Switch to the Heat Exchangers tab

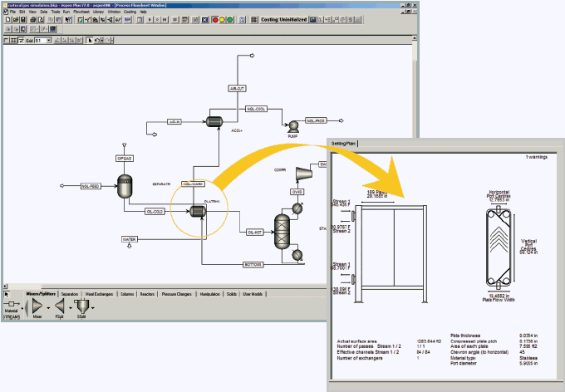(x=99, y=294)
